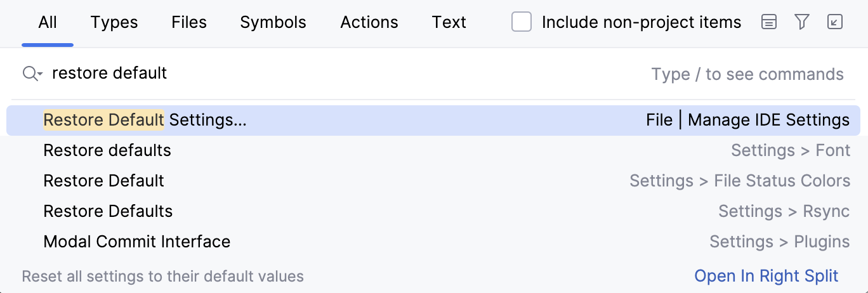
Task: Enable Include non-project items checkbox
Action: point(522,23)
